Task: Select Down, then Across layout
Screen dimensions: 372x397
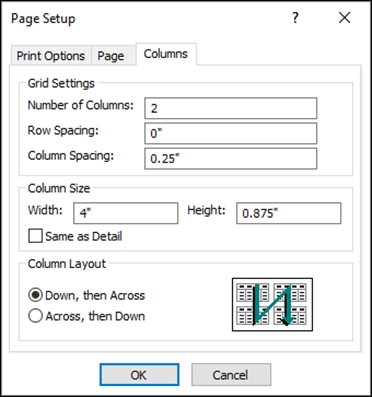Action: tap(35, 295)
